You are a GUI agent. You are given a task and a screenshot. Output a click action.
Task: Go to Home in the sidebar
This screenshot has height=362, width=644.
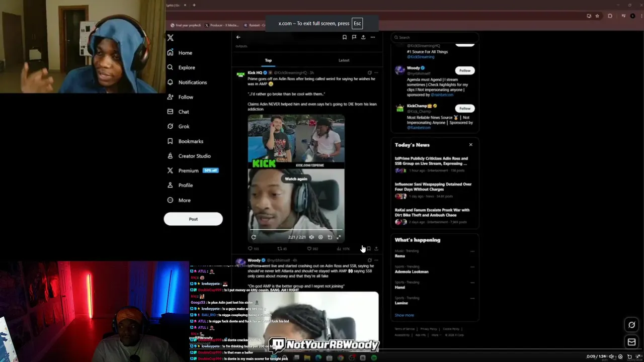pyautogui.click(x=180, y=53)
